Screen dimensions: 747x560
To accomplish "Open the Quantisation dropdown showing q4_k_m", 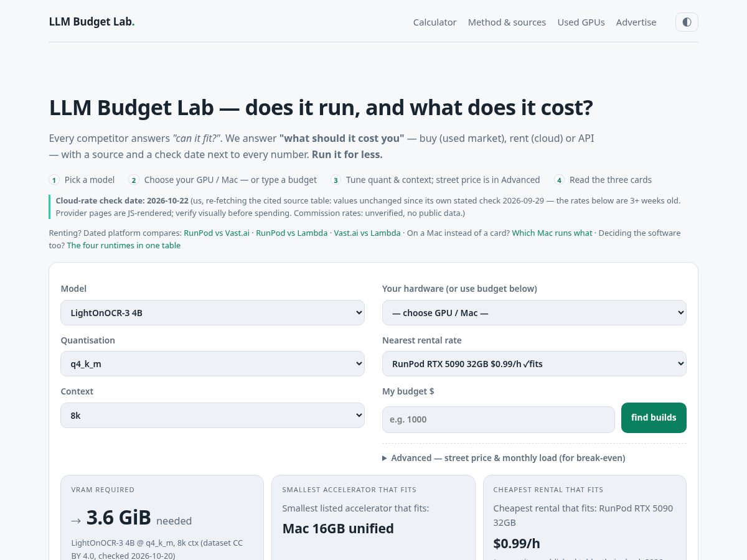I will pos(212,363).
